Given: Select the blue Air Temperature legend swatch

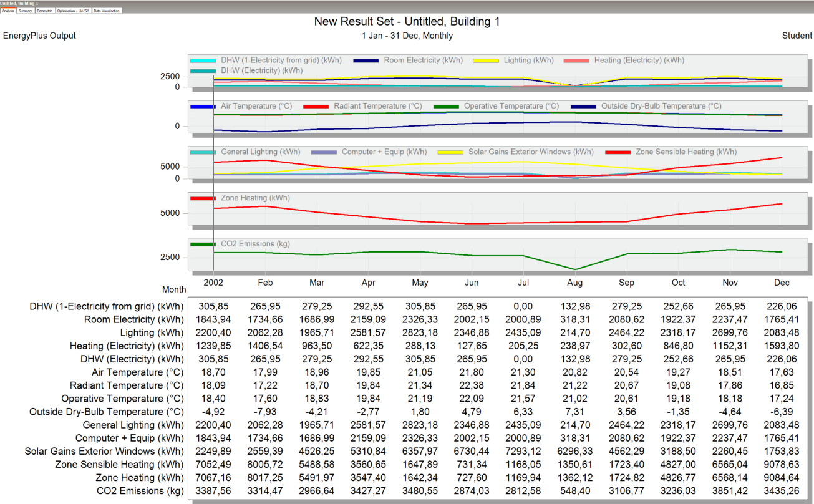Looking at the screenshot, I should pyautogui.click(x=203, y=106).
